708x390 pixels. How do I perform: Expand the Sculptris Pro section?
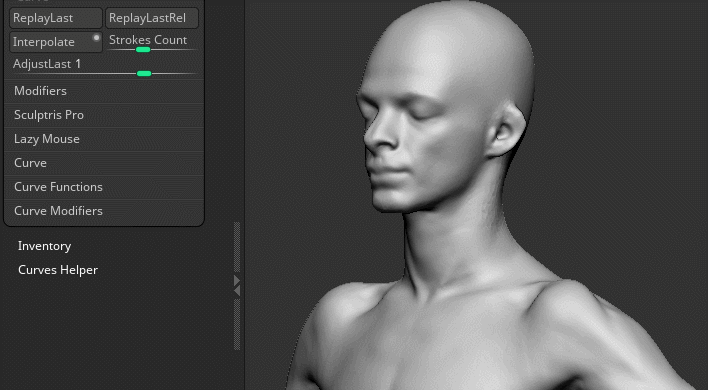pos(104,115)
